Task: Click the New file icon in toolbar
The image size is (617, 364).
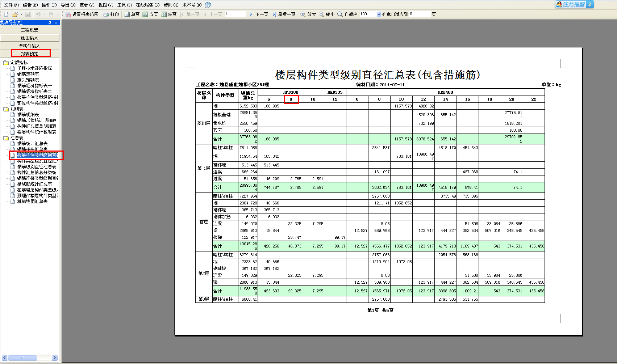Action: click(6, 14)
